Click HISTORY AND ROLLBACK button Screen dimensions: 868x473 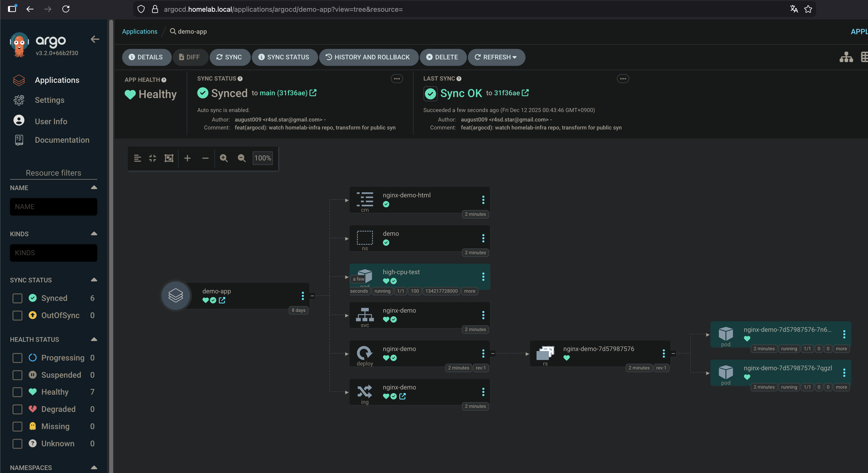point(369,57)
